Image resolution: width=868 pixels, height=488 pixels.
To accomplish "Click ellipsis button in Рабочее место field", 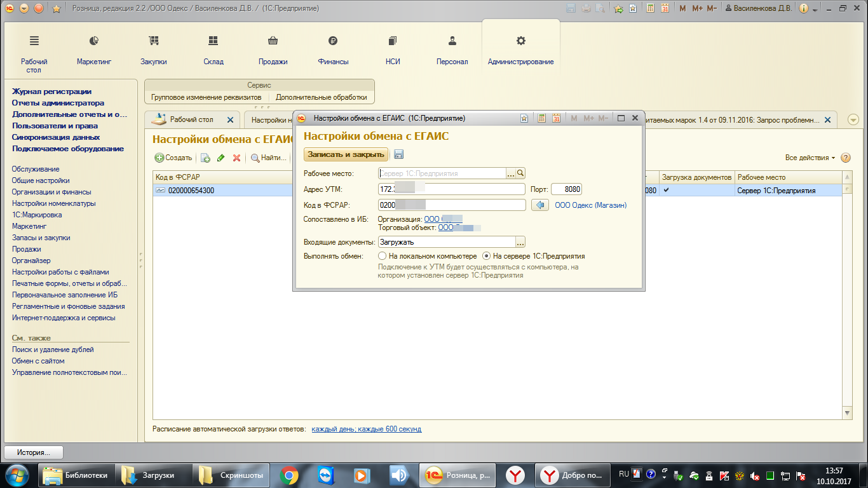I will click(510, 173).
